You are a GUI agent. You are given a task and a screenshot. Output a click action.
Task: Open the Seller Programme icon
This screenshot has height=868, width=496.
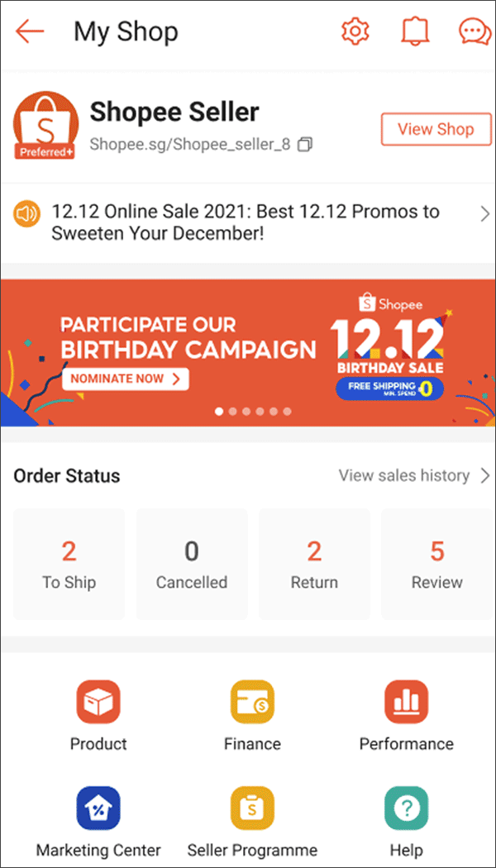pos(252,809)
